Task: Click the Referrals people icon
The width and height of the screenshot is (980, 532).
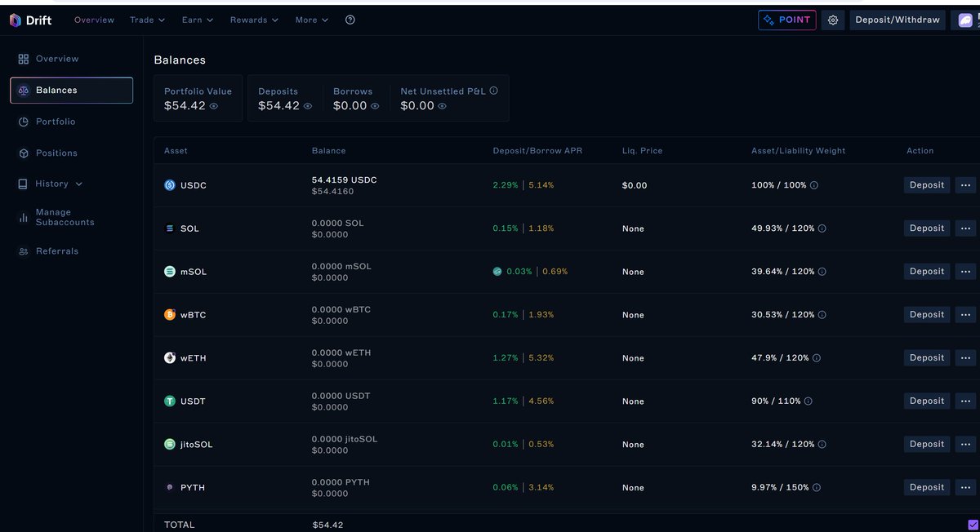Action: 24,251
